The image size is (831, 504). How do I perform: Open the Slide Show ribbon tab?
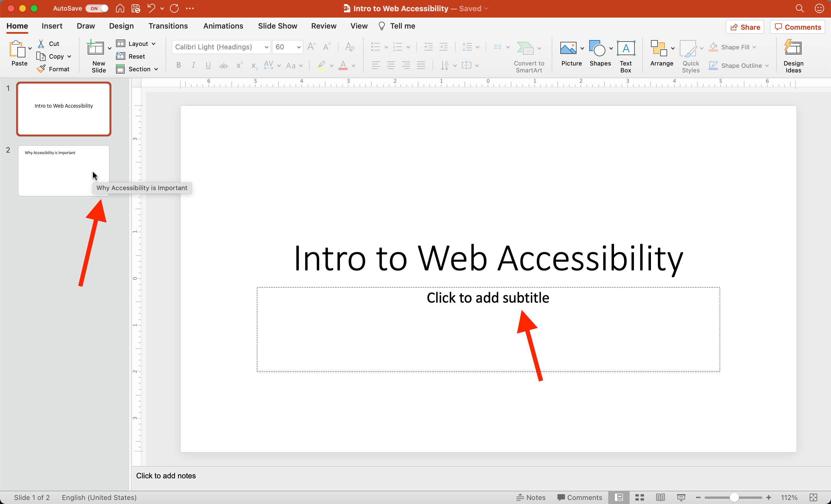point(278,26)
